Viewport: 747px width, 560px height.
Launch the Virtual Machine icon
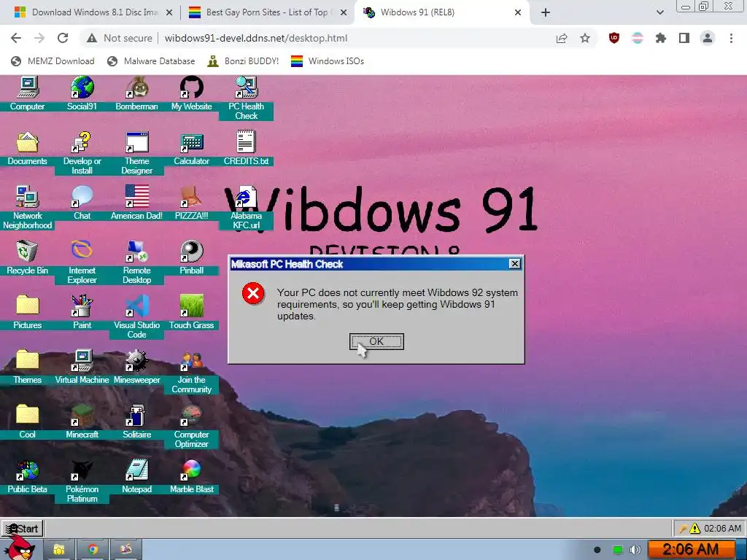(x=82, y=367)
